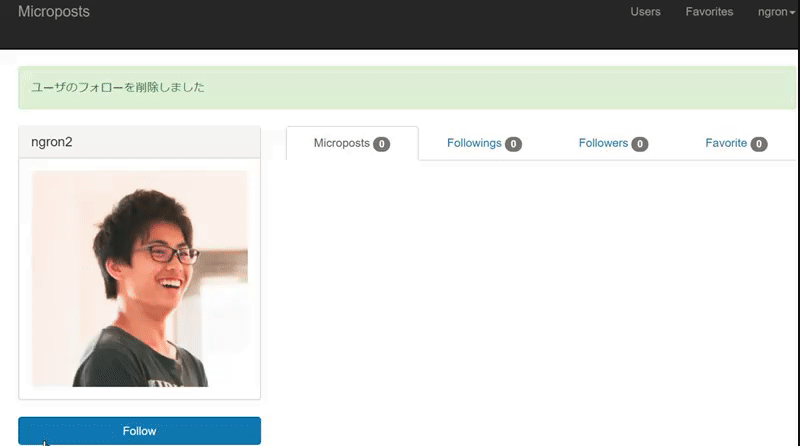The width and height of the screenshot is (800, 446).
Task: Click the Followings count badge
Action: pos(513,144)
